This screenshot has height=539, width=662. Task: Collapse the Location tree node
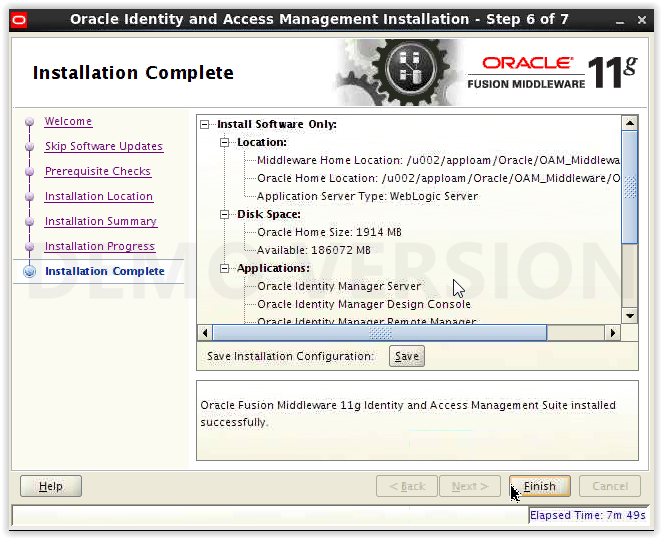(225, 143)
